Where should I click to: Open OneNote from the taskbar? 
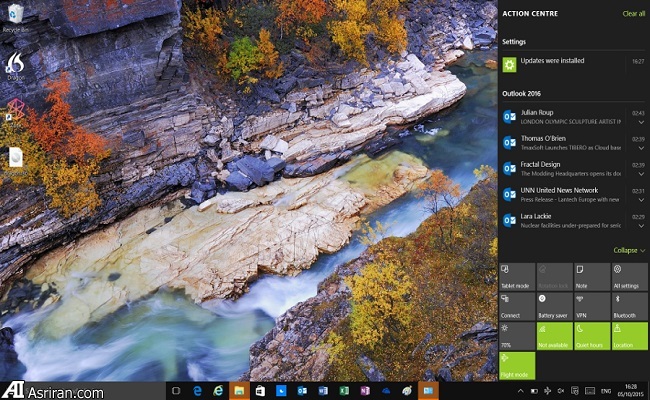pos(364,390)
